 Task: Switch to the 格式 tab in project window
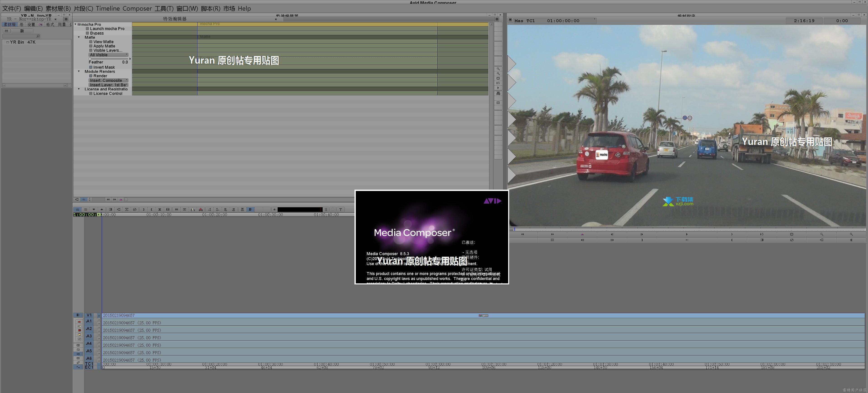click(x=50, y=25)
